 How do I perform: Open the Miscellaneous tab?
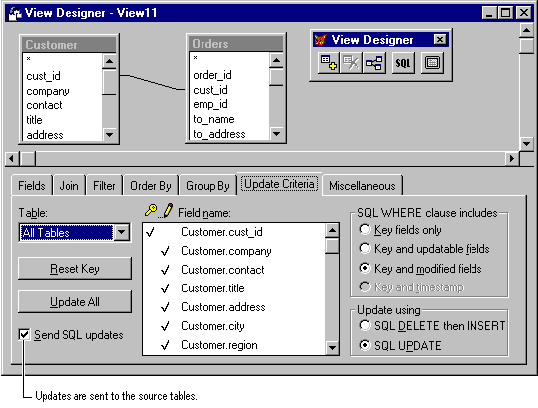pos(362,186)
